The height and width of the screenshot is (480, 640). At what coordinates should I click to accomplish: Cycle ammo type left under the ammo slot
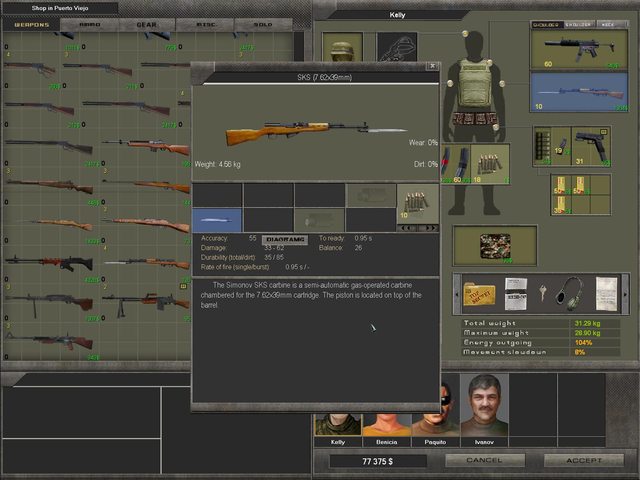pyautogui.click(x=408, y=228)
